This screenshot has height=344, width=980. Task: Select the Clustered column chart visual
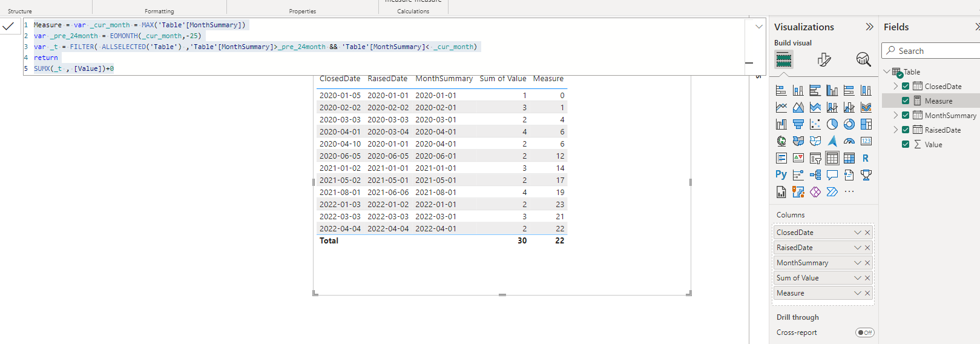click(x=832, y=90)
